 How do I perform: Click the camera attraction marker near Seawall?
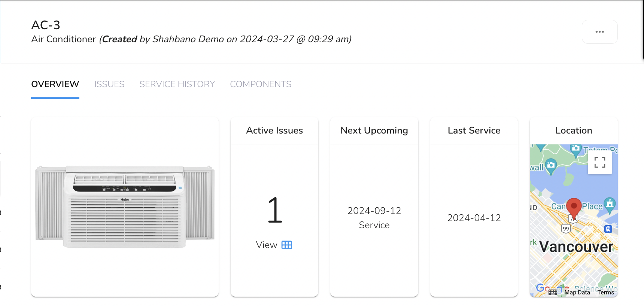point(551,166)
